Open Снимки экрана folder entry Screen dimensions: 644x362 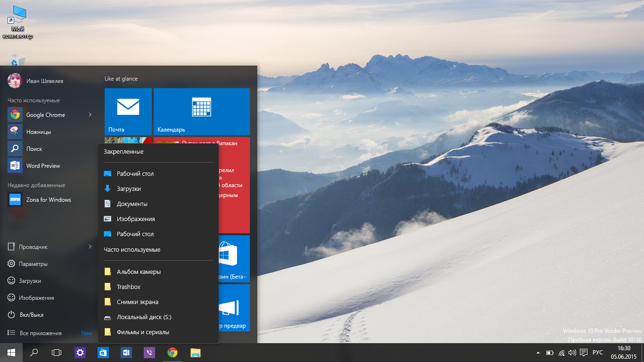(137, 302)
